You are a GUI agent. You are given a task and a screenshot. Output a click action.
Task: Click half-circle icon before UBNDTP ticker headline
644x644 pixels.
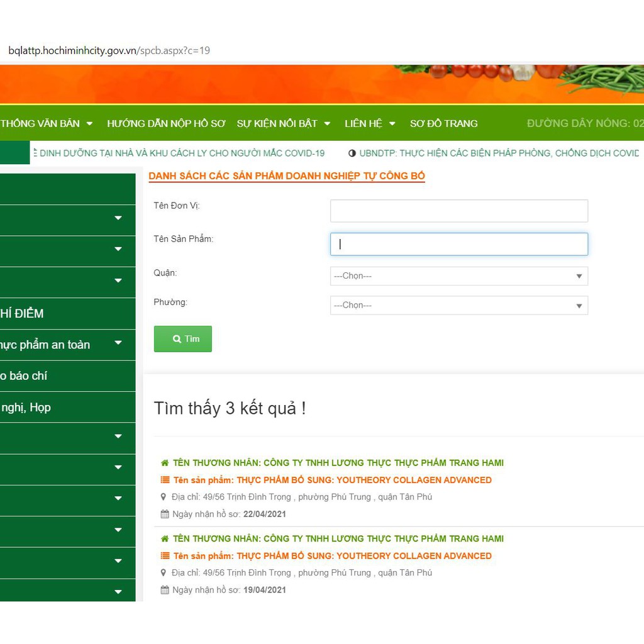coord(352,153)
